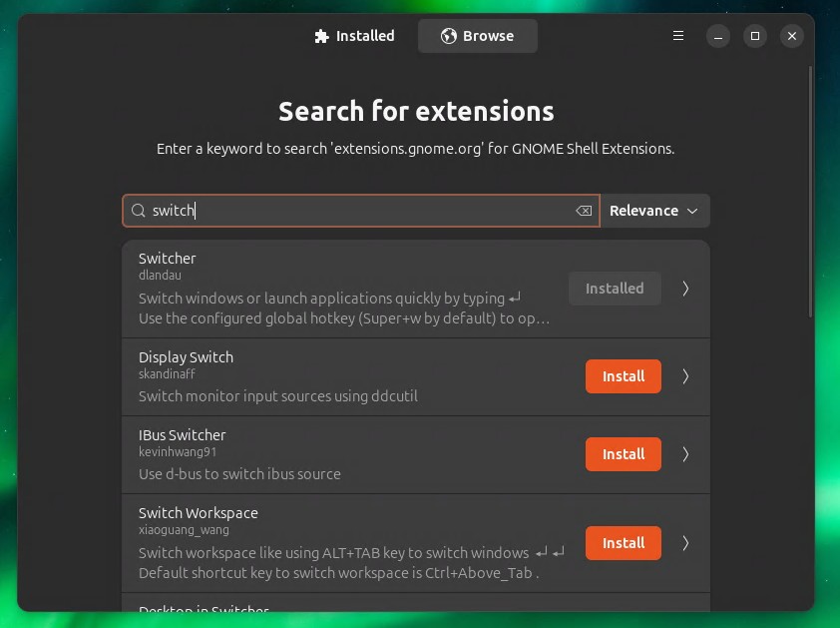
Task: Click the magnifier icon in search field
Action: coord(139,211)
